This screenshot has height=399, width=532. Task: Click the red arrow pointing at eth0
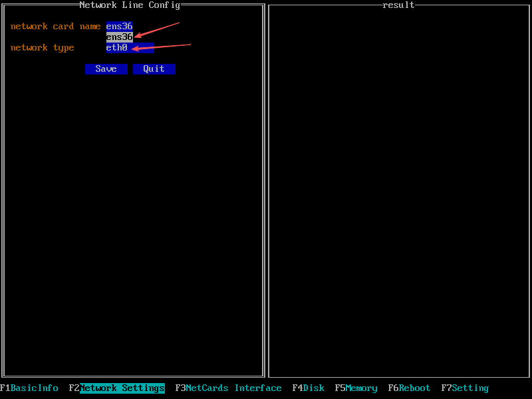coord(162,47)
